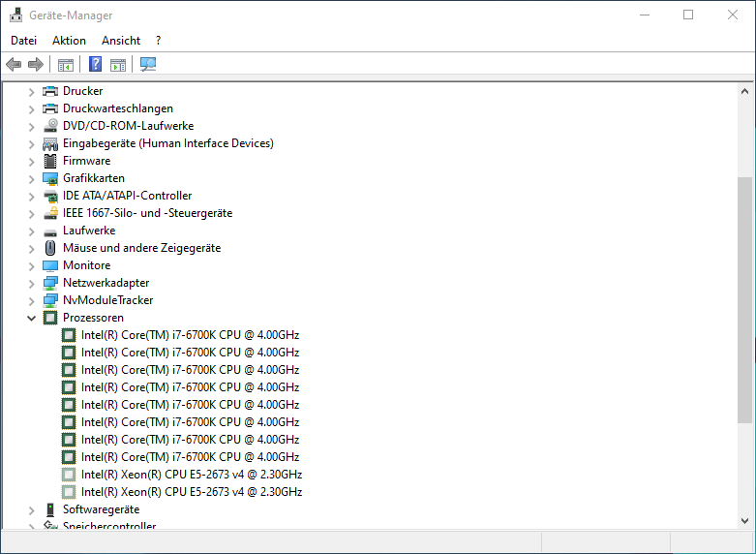Select the Grafikkarten display adapter icon

click(x=50, y=178)
